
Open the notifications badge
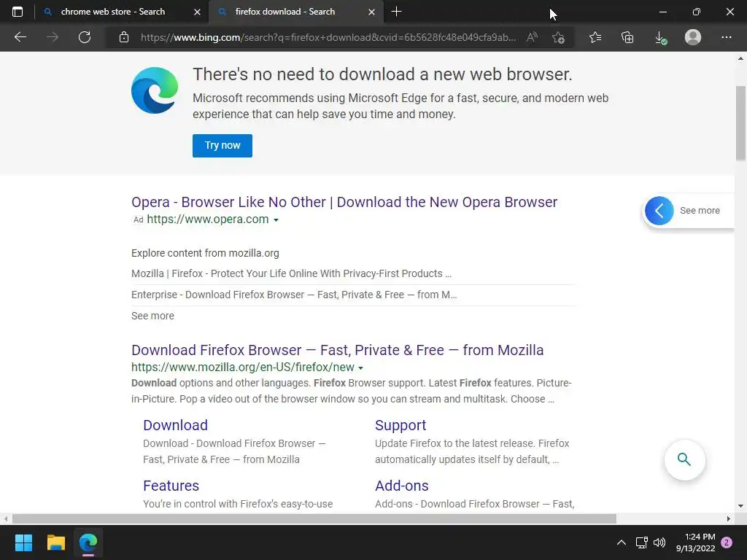727,542
